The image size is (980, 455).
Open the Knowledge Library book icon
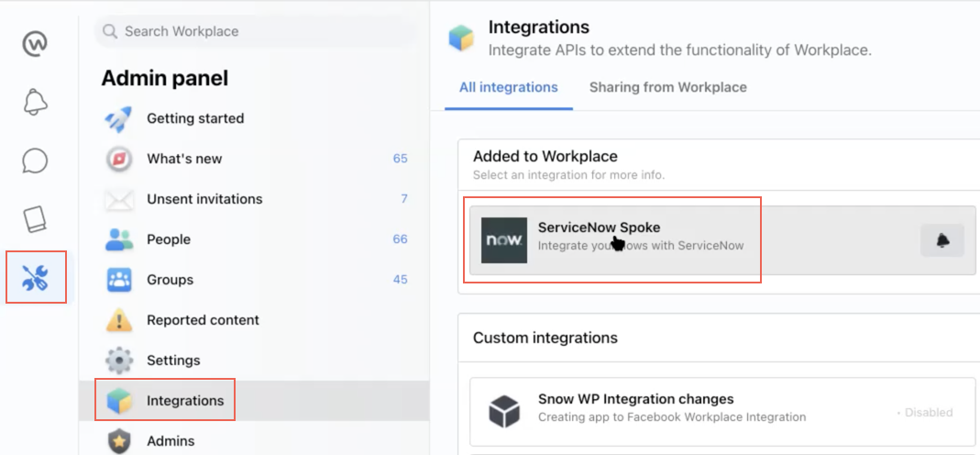tap(36, 218)
